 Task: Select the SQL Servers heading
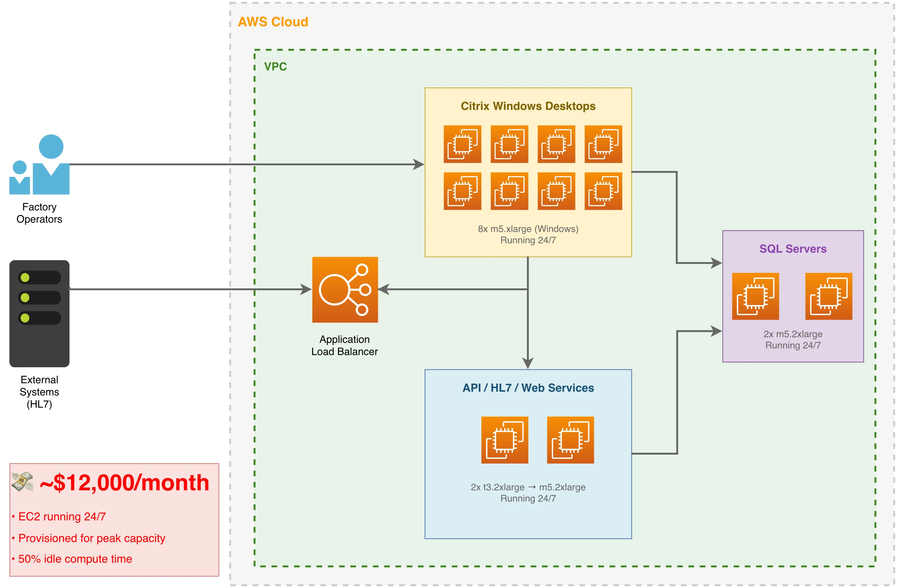click(793, 249)
